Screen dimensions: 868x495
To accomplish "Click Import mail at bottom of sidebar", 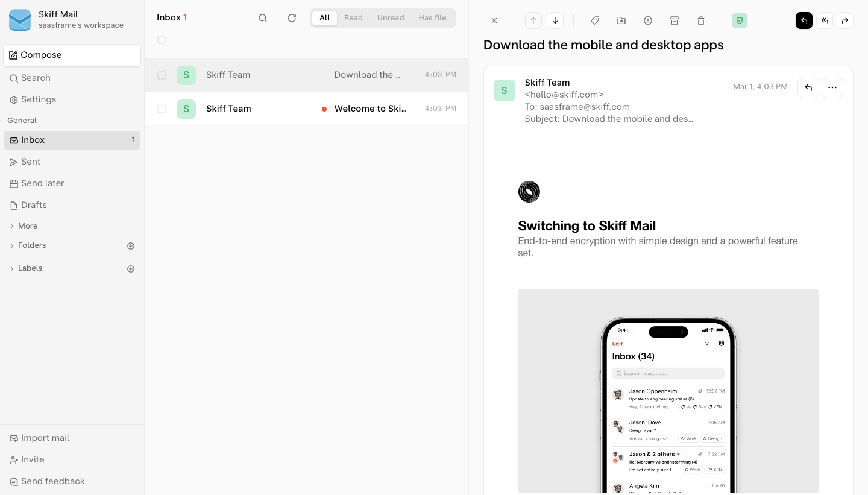I will (x=72, y=438).
